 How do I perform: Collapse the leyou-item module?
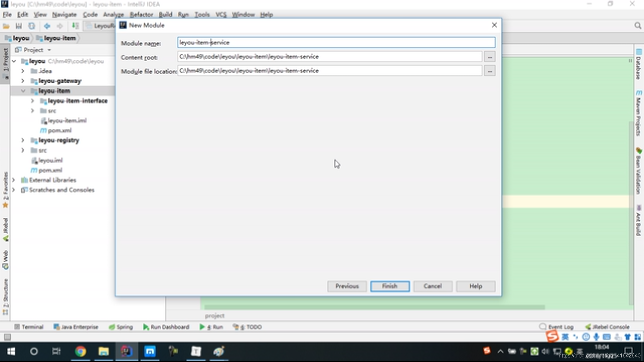tap(23, 91)
